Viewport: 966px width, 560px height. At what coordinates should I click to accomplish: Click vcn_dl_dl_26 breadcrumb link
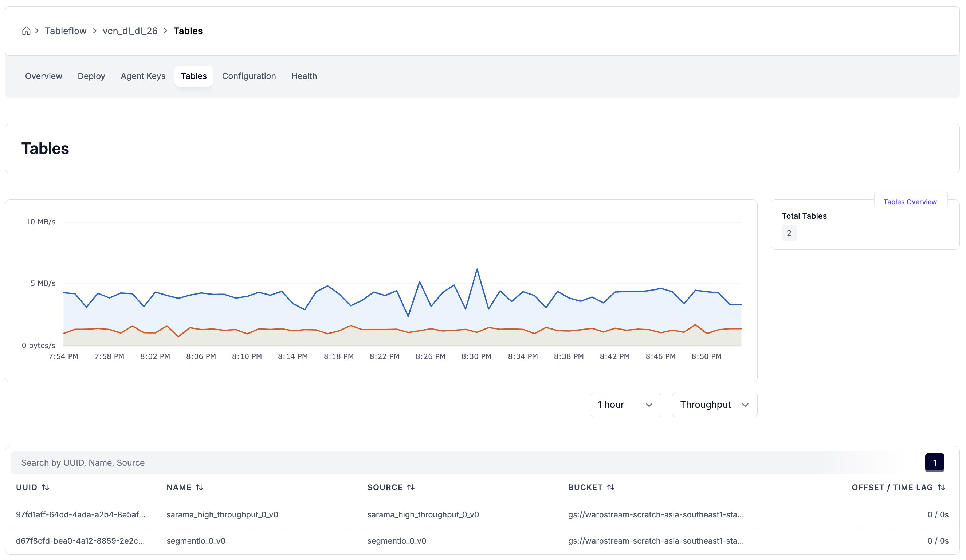point(130,31)
